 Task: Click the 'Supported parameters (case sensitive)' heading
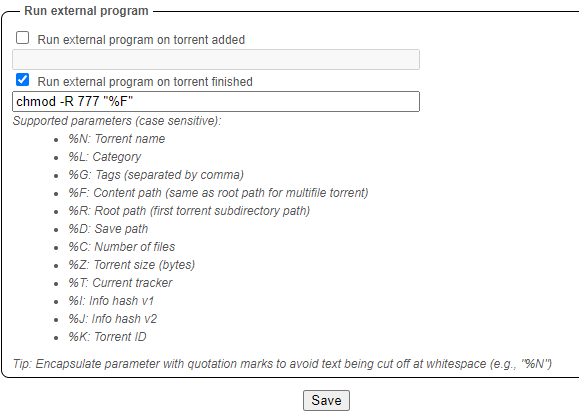point(117,121)
